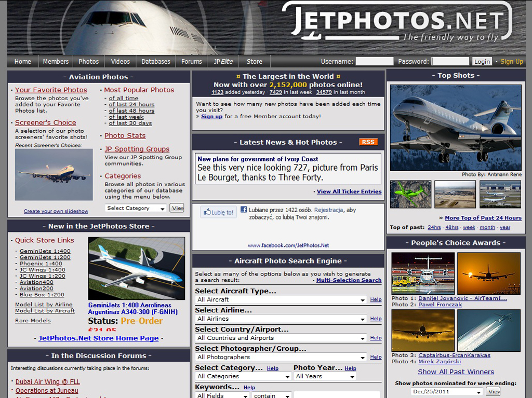This screenshot has height=398, width=532.
Task: Select the Videos menu item
Action: [121, 61]
